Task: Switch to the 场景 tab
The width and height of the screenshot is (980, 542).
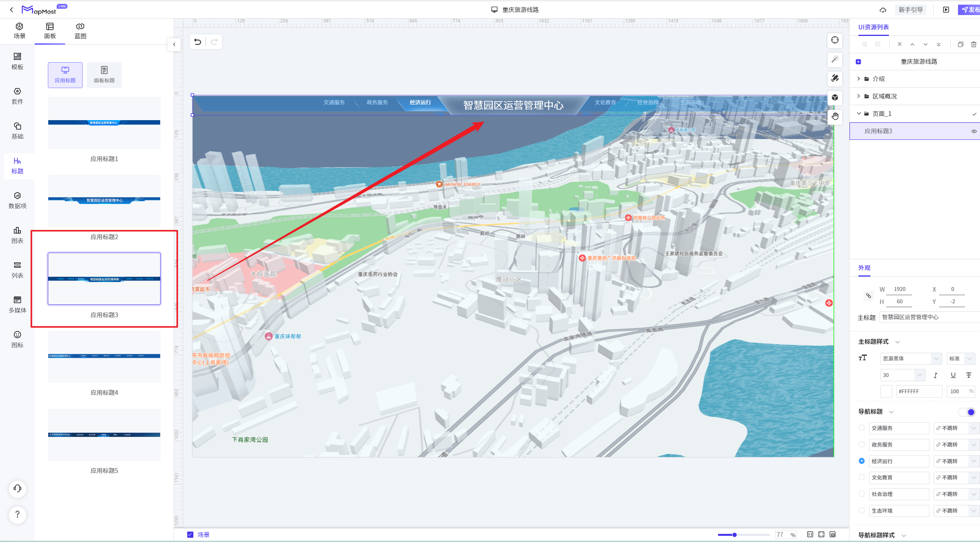Action: pos(20,31)
